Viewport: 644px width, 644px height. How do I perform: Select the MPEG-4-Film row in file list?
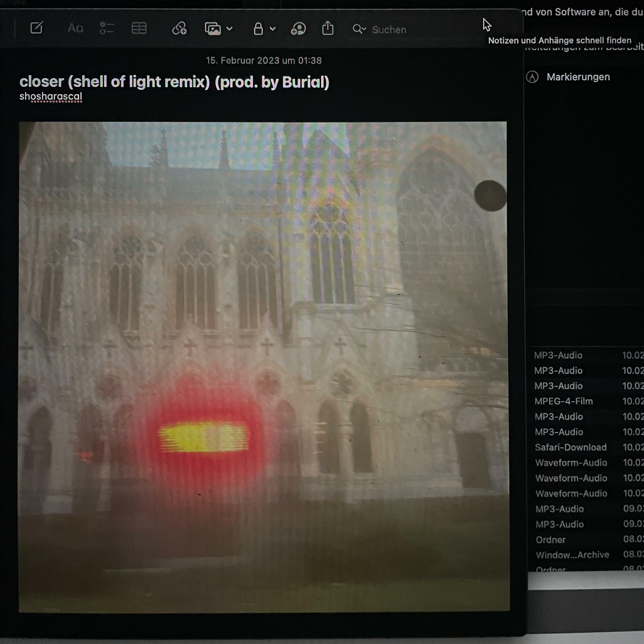[563, 401]
